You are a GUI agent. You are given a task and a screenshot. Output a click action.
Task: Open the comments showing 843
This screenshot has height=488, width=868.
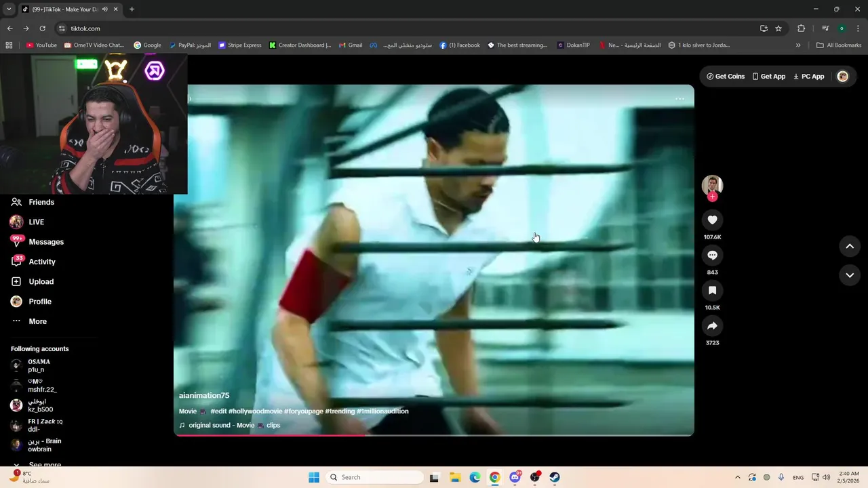pyautogui.click(x=712, y=255)
